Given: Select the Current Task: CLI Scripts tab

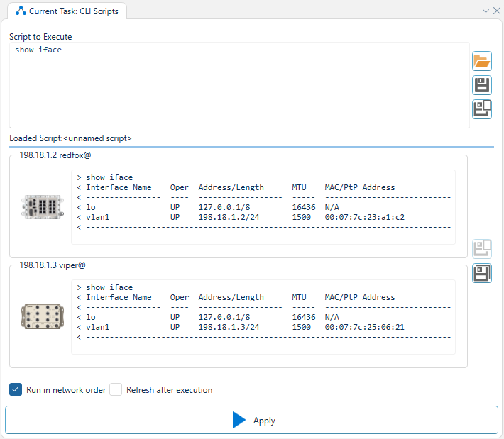Looking at the screenshot, I should [x=67, y=11].
